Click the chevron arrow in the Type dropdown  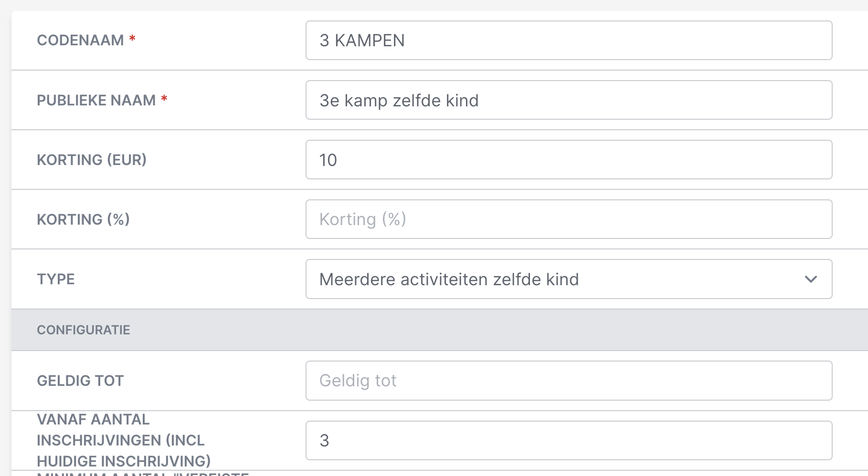pos(811,279)
